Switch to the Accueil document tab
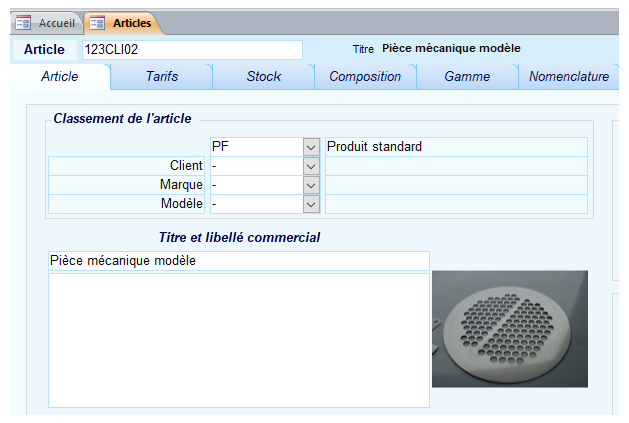 click(x=56, y=22)
